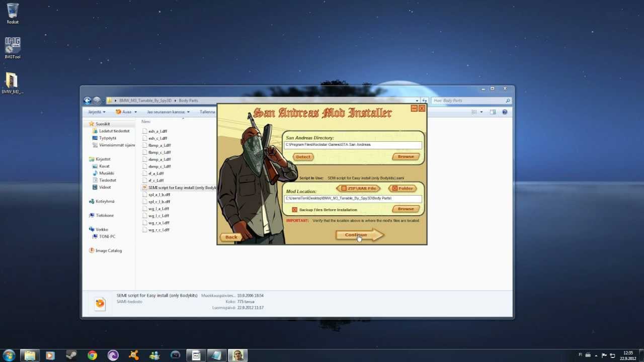This screenshot has width=644, height=362.
Task: Open the Windows Start menu
Action: (9, 355)
